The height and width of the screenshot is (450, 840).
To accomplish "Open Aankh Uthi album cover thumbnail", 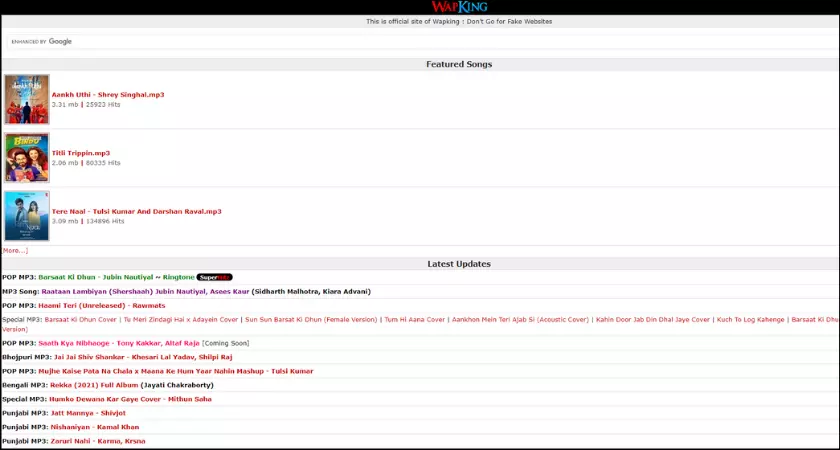I will coord(27,100).
